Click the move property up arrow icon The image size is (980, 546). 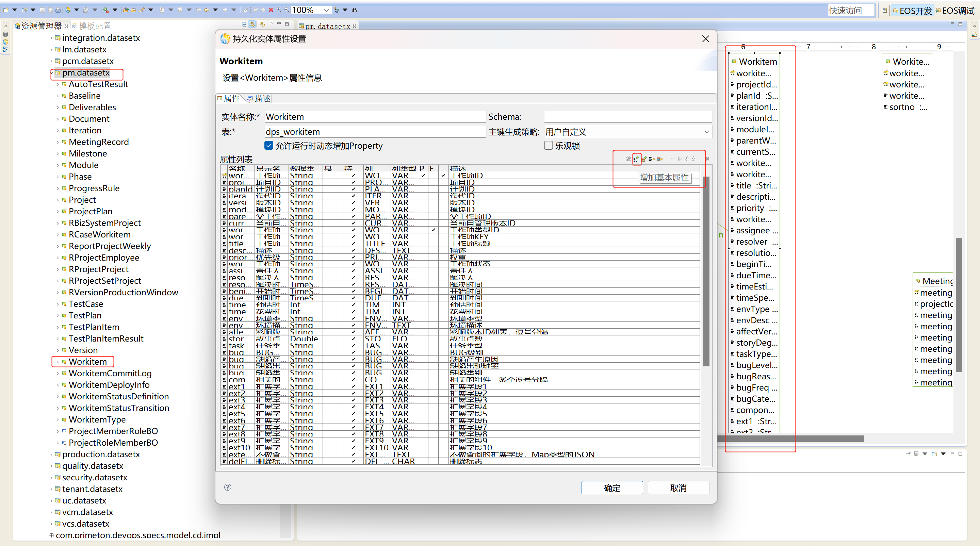[673, 159]
